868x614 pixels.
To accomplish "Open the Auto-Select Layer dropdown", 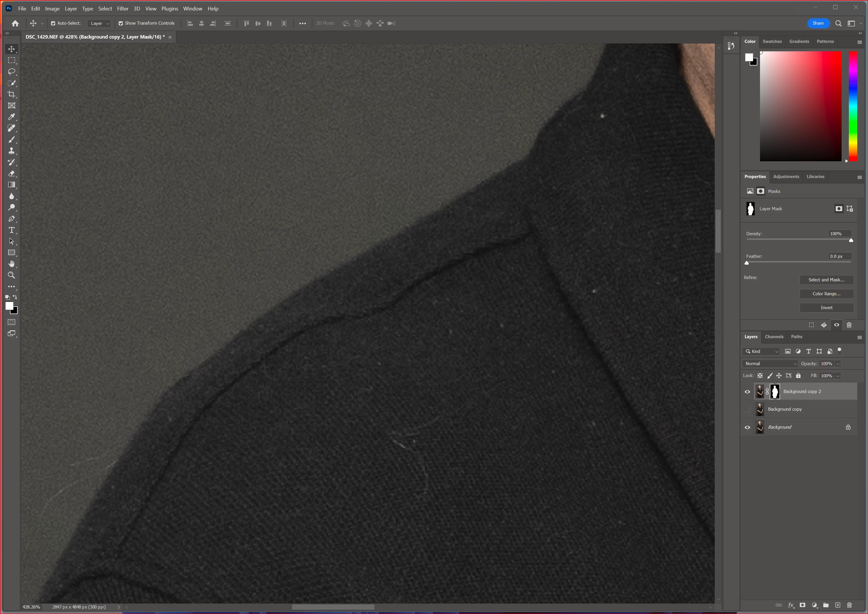I will pyautogui.click(x=100, y=23).
